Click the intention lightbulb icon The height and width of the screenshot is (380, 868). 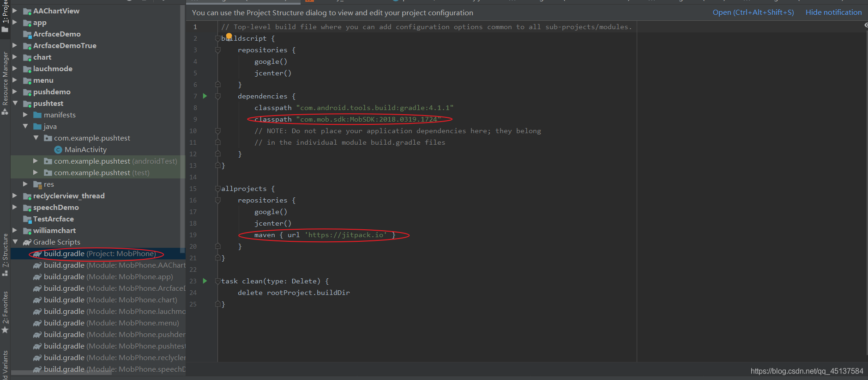point(229,36)
